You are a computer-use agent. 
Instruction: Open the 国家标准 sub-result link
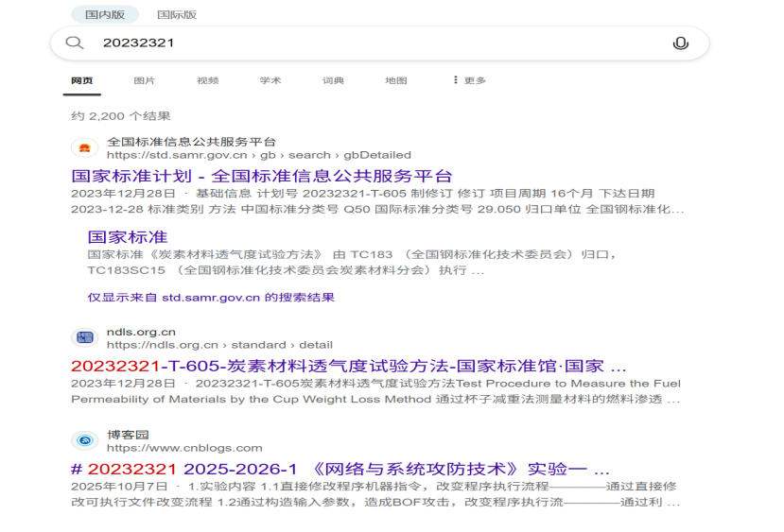coord(128,237)
